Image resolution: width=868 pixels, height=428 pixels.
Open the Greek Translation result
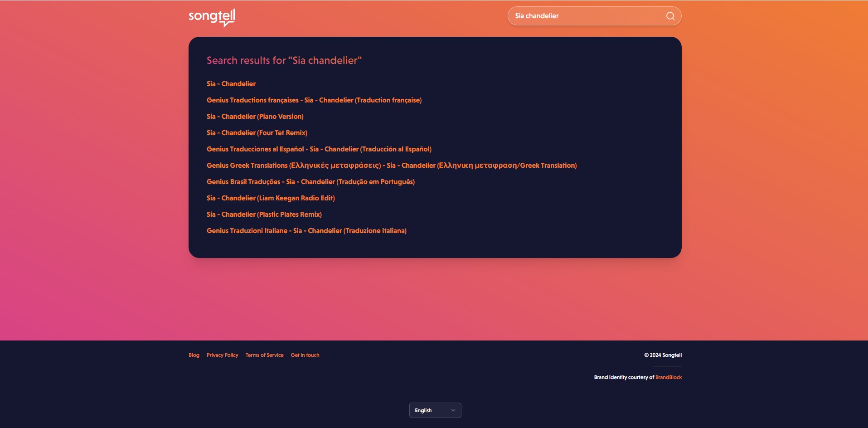pyautogui.click(x=392, y=165)
